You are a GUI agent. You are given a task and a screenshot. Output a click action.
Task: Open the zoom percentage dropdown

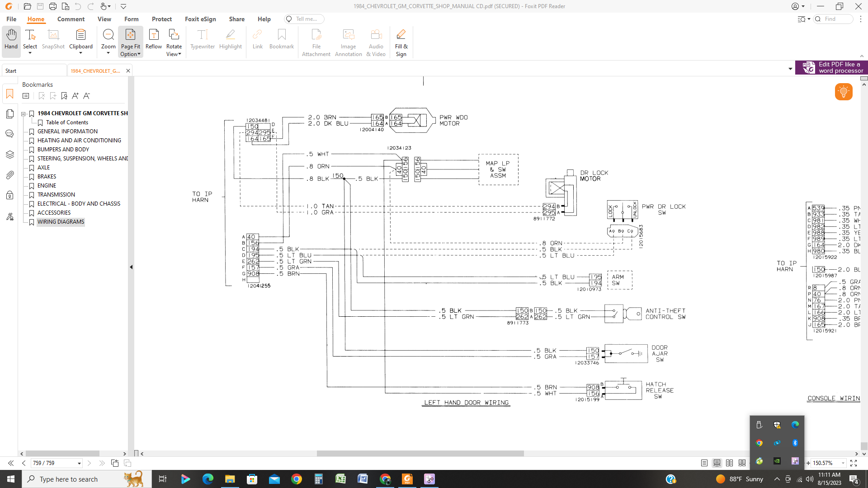(x=843, y=463)
